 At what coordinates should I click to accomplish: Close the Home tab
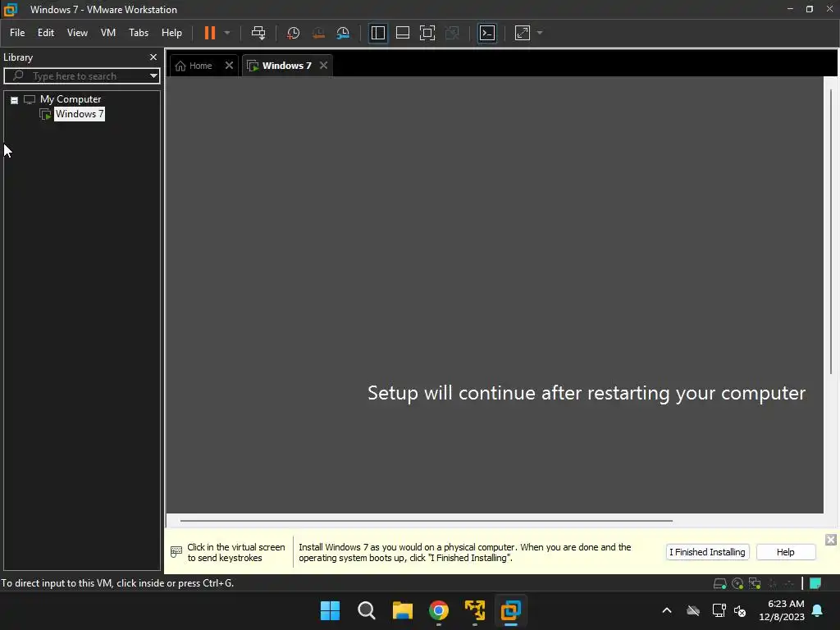click(230, 66)
